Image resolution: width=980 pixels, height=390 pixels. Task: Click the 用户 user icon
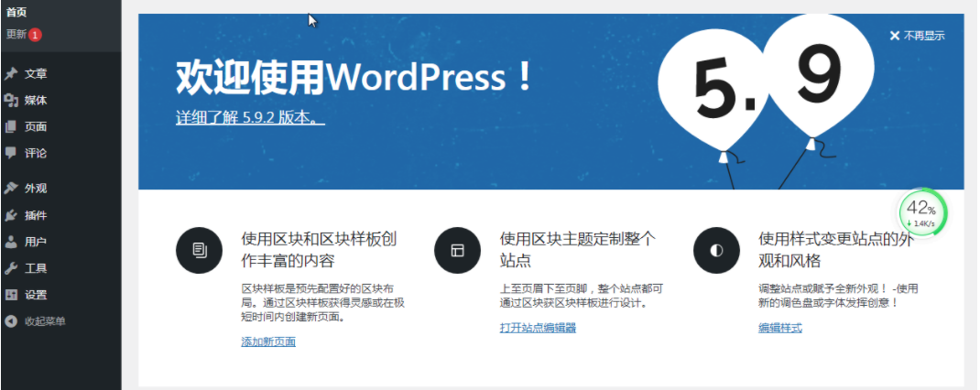(x=11, y=243)
